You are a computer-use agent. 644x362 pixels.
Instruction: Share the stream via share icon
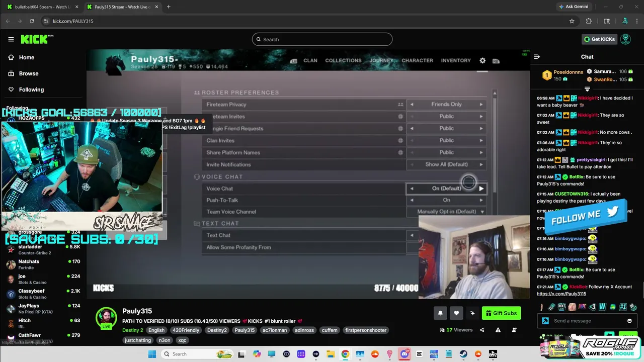pyautogui.click(x=482, y=330)
